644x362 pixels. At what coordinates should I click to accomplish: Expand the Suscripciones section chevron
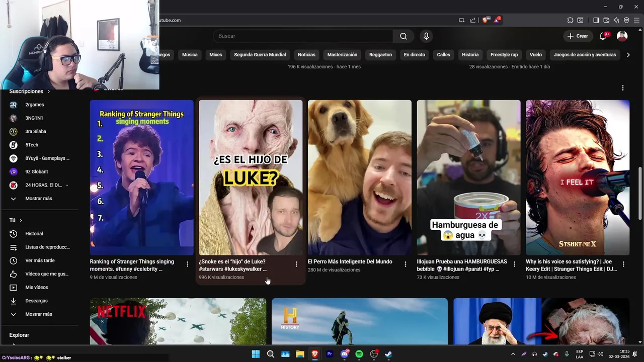[x=49, y=92]
